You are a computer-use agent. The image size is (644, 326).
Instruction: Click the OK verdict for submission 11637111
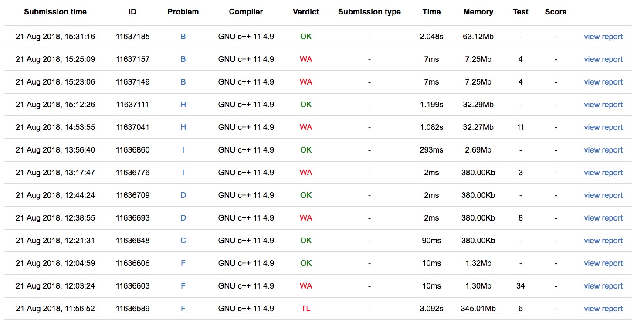[306, 105]
